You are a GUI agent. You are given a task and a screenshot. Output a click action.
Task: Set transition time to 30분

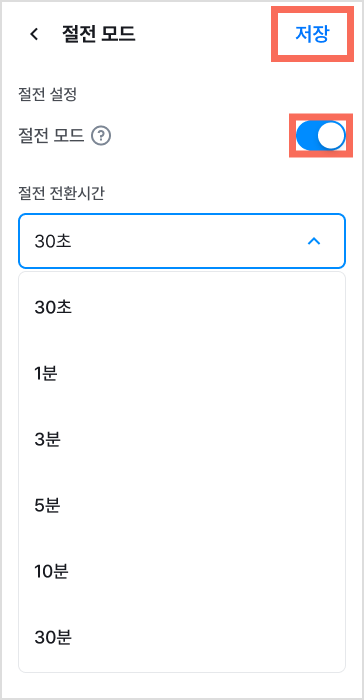[x=182, y=638]
